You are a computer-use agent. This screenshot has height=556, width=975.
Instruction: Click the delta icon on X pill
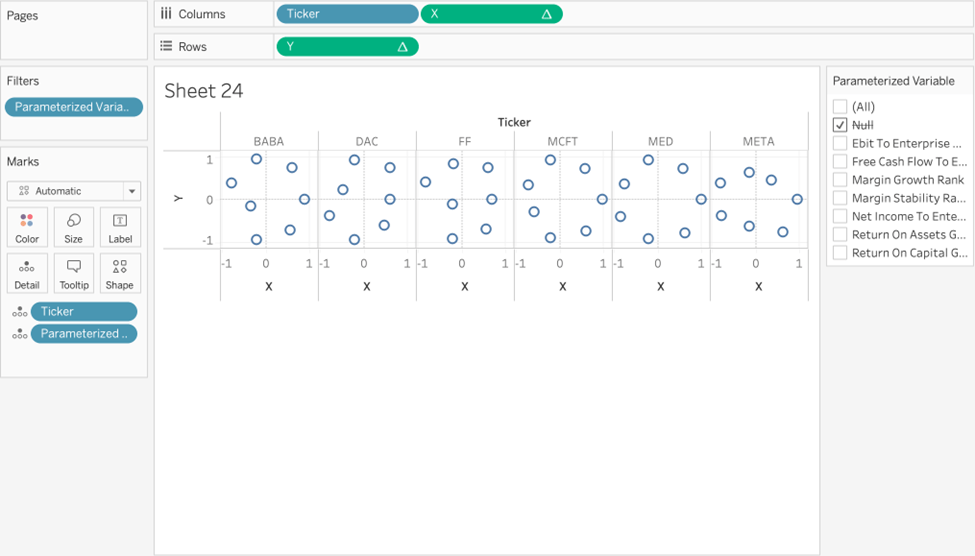pyautogui.click(x=547, y=14)
